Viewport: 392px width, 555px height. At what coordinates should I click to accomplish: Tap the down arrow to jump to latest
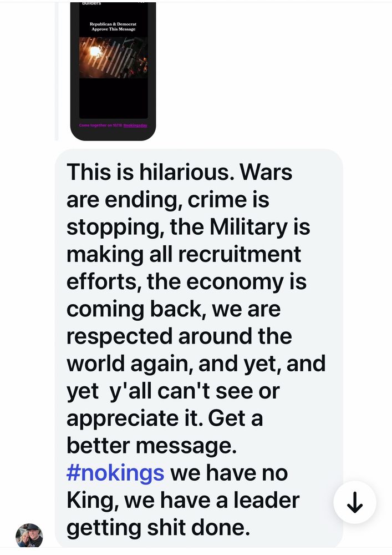coord(354,502)
